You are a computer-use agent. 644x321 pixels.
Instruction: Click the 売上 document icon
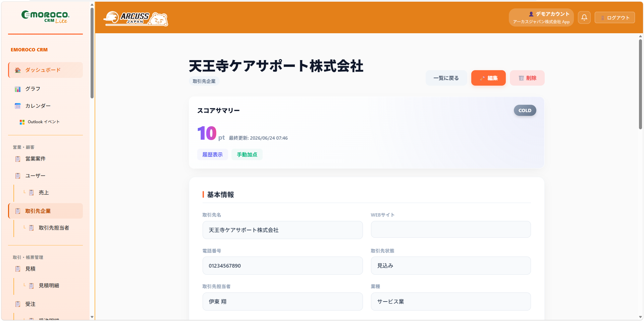click(31, 193)
